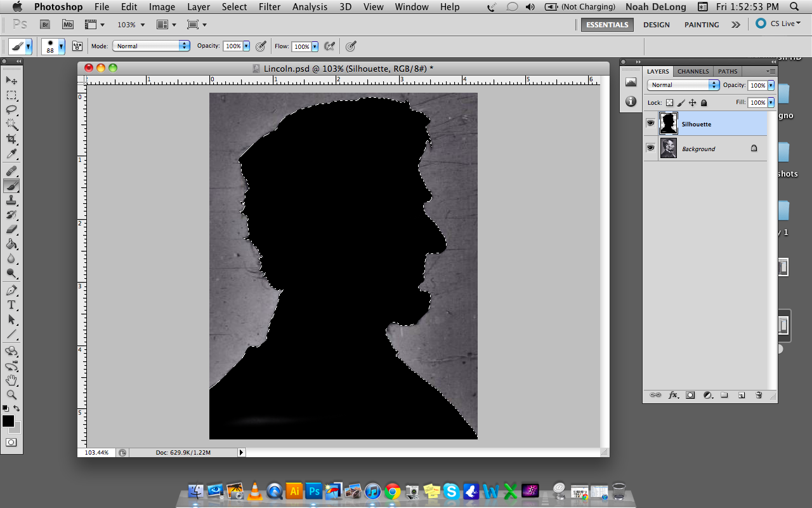Screen dimensions: 812x508
Task: Open the Layer menu
Action: pos(199,7)
